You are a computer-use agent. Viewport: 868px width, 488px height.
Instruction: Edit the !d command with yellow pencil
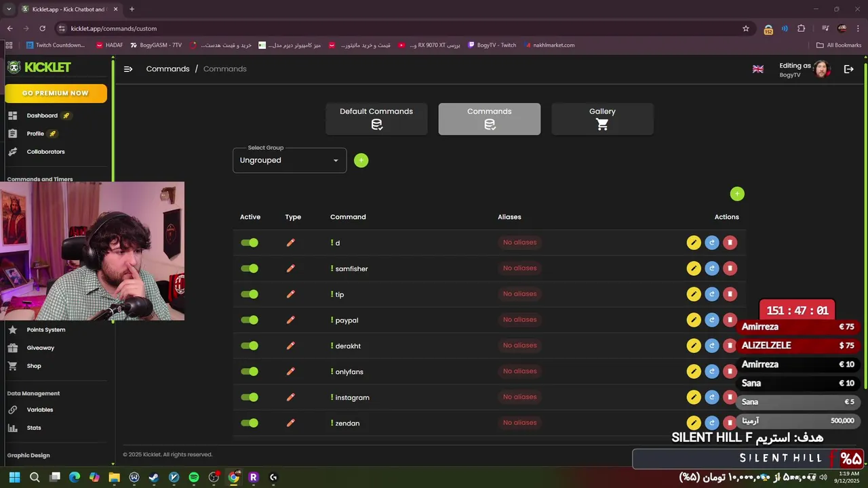click(x=694, y=243)
